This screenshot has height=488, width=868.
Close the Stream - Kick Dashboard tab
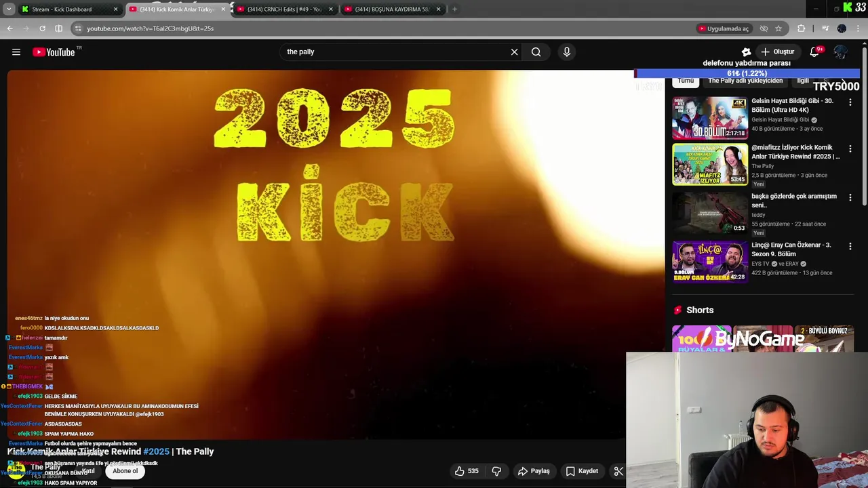click(115, 9)
